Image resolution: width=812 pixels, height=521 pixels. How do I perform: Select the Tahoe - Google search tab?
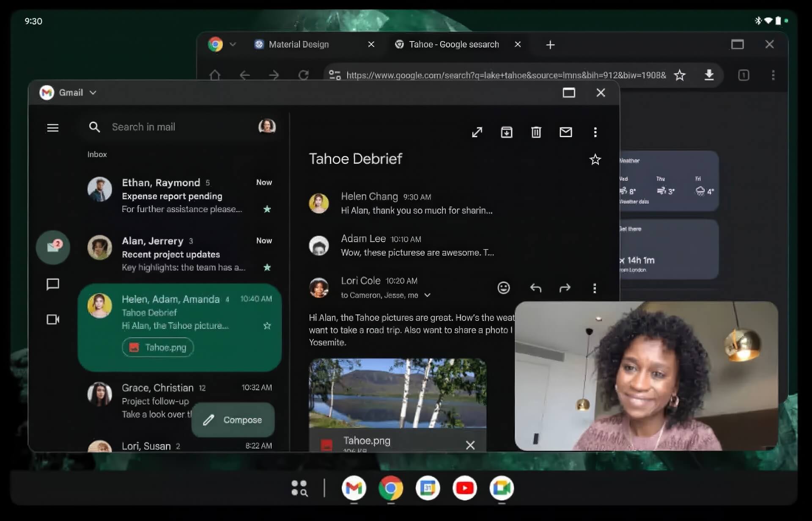point(453,44)
